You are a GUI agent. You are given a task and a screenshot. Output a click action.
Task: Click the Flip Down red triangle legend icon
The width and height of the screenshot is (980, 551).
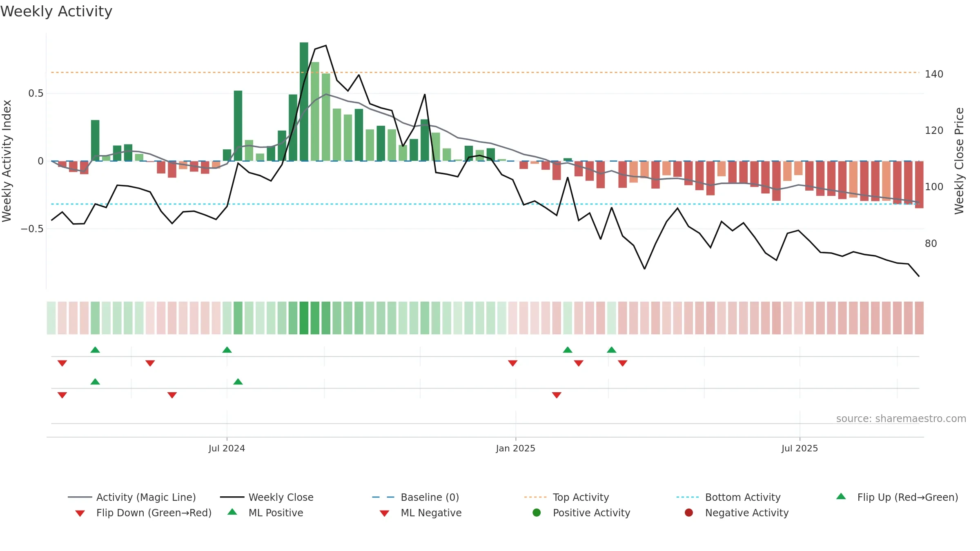[80, 513]
